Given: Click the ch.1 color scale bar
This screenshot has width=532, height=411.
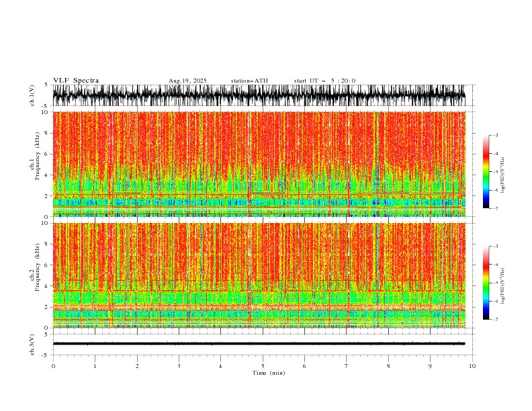Looking at the screenshot, I should click(486, 172).
